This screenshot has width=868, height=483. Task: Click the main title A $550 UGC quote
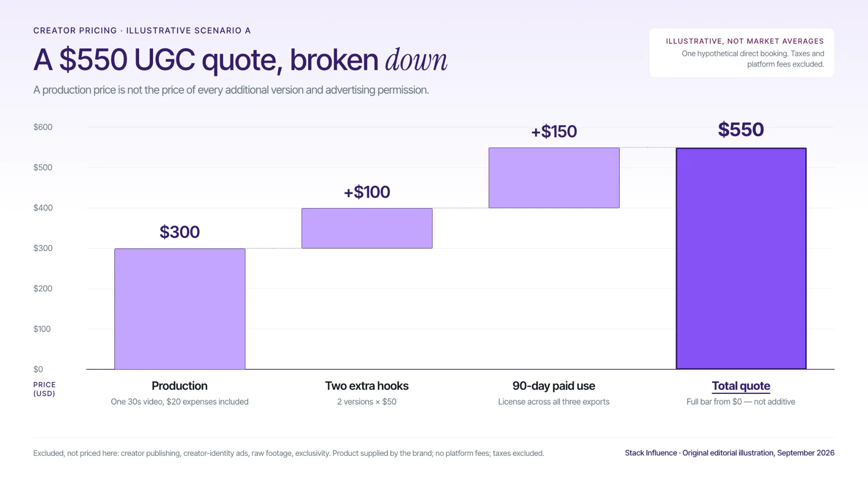point(240,59)
